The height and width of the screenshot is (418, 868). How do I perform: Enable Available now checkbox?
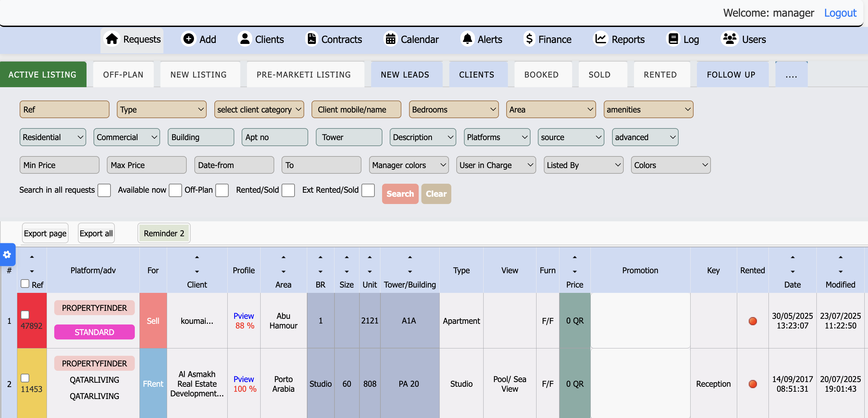point(175,190)
